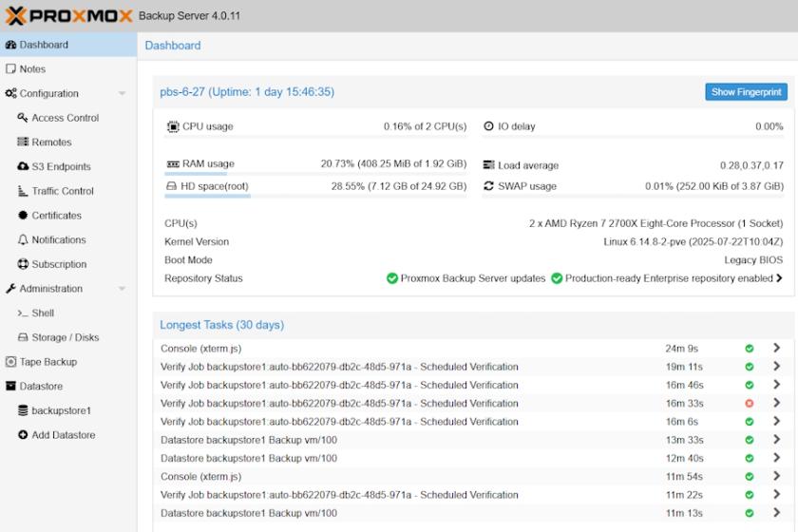Click Add Datastore

68,436
